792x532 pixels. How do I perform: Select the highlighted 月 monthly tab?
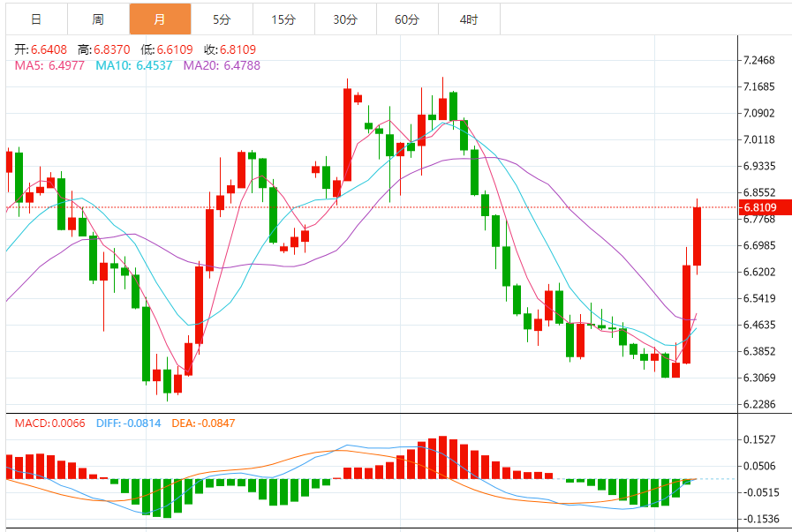click(x=160, y=19)
